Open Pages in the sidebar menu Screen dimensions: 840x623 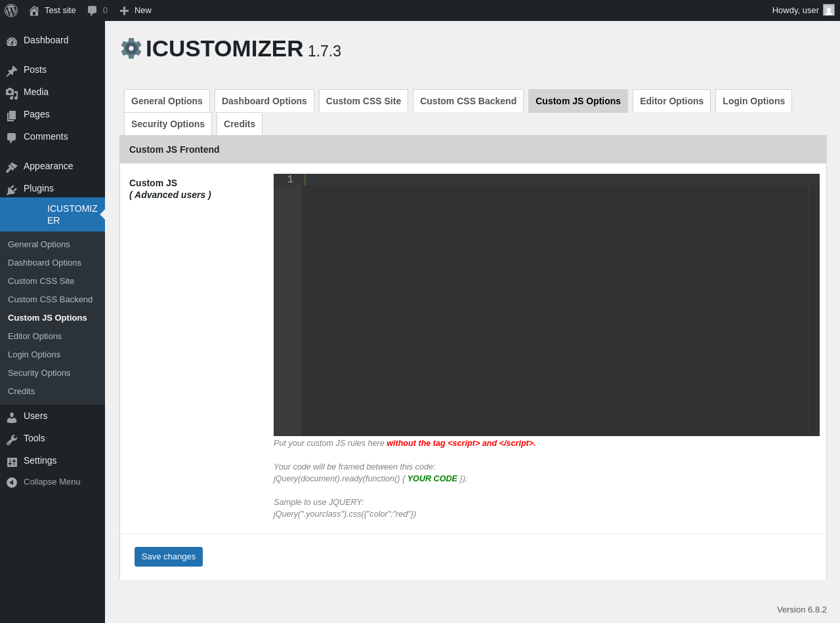pos(52,114)
